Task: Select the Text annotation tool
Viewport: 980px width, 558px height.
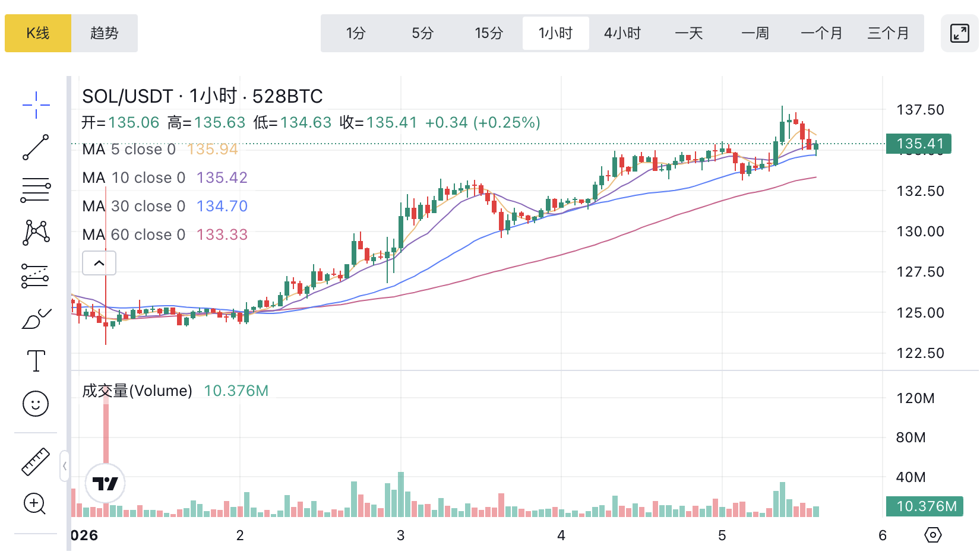Action: click(x=36, y=361)
